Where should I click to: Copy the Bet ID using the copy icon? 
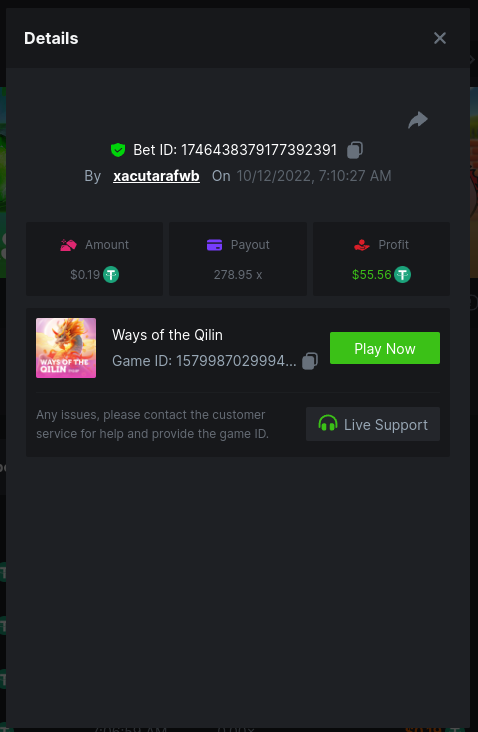coord(355,150)
